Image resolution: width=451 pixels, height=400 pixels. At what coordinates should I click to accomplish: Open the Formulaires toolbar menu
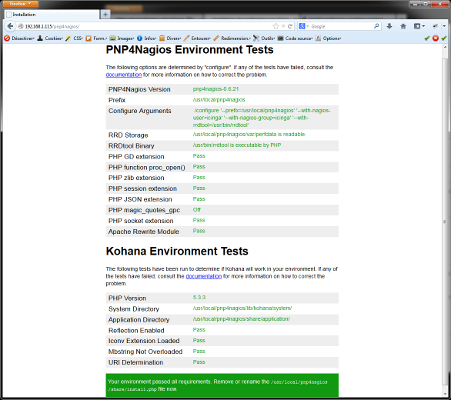click(96, 38)
